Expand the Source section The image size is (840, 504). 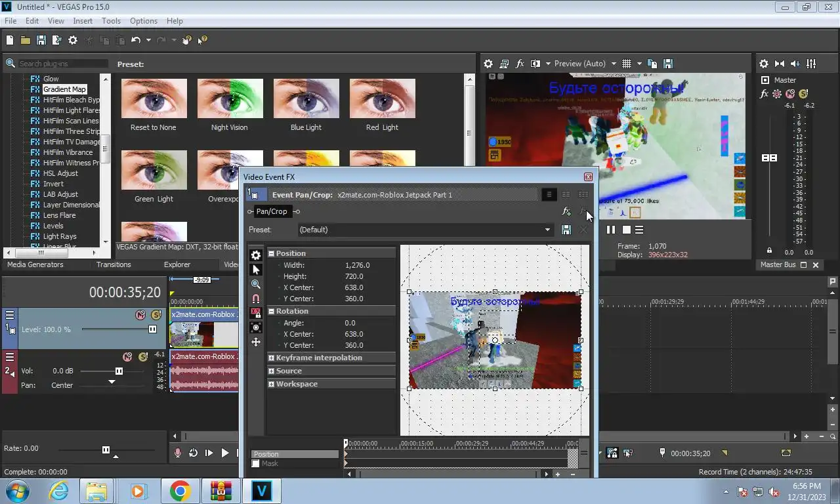pyautogui.click(x=272, y=371)
